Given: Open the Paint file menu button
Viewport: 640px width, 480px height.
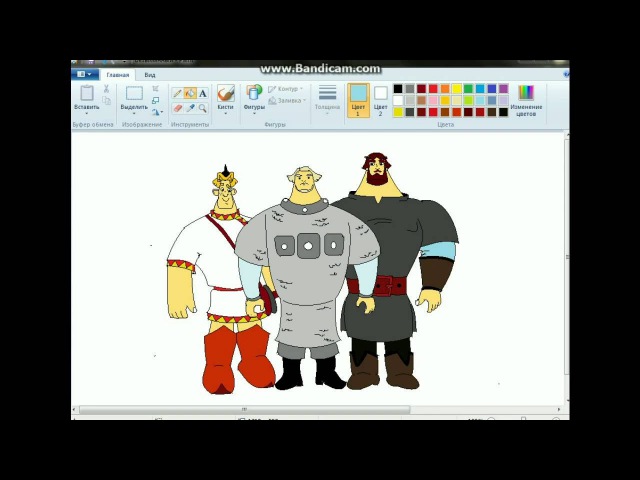Looking at the screenshot, I should [85, 74].
